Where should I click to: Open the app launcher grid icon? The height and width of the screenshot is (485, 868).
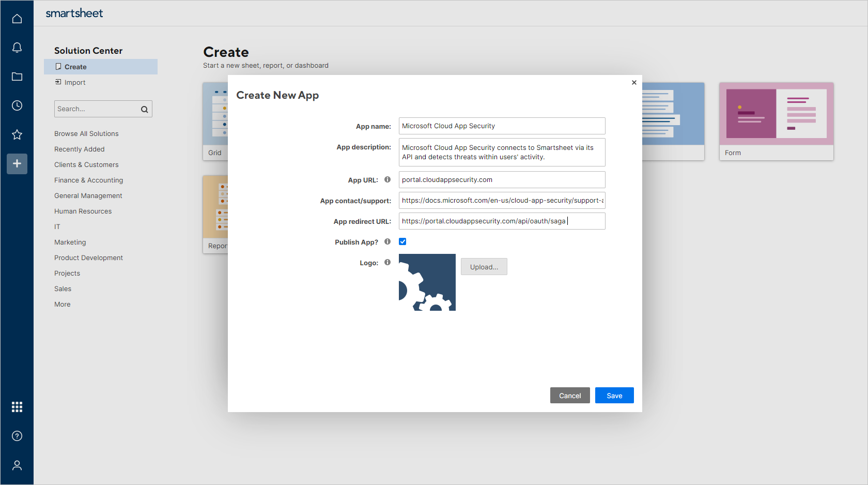point(17,407)
